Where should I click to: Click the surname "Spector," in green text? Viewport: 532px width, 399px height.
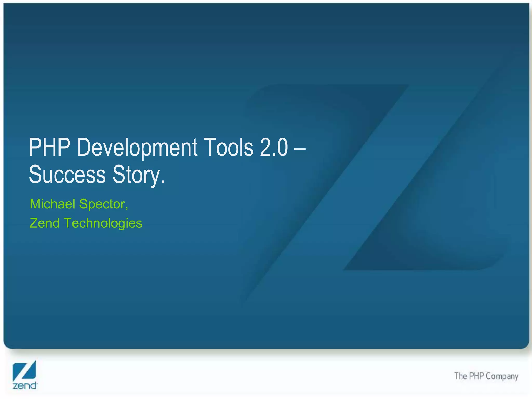tap(104, 204)
